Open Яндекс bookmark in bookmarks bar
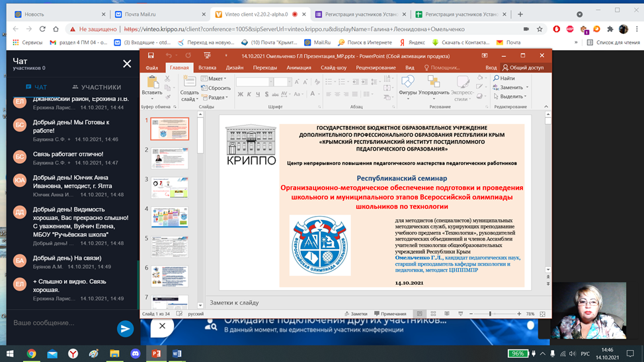The width and height of the screenshot is (644, 362). (x=413, y=42)
